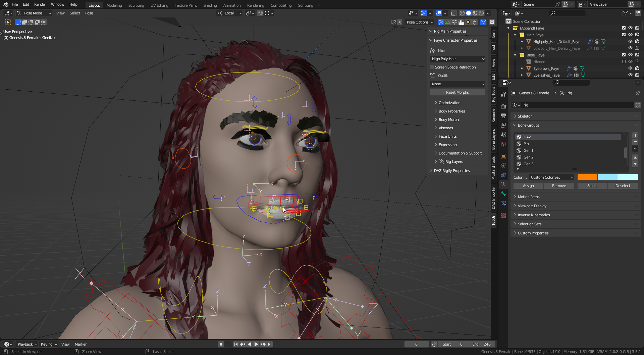Toggle render visibility of Lowpoly_Hair_Default_Faye
Screen dimensions: 644x355
click(637, 48)
